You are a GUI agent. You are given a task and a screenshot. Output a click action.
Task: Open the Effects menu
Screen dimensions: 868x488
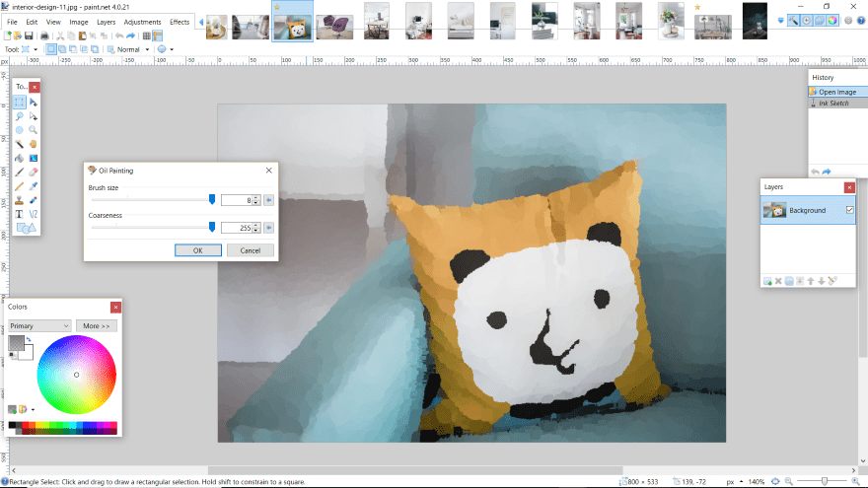180,21
